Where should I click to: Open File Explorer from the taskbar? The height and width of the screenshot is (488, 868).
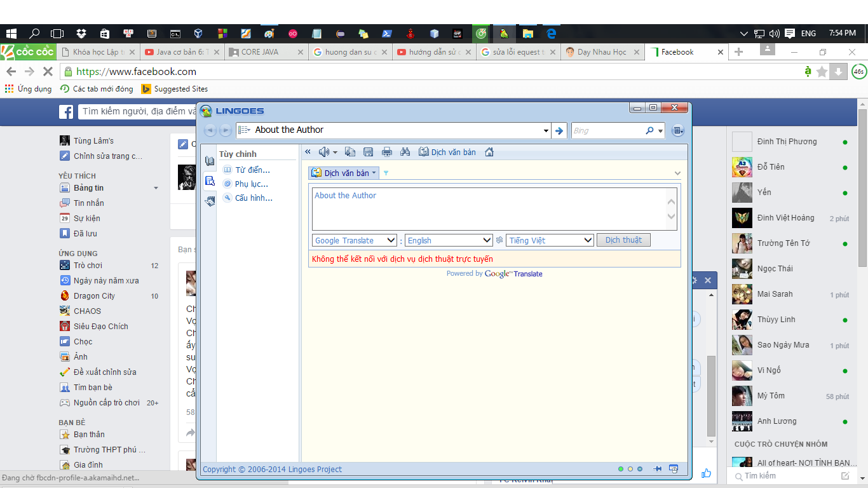click(527, 34)
